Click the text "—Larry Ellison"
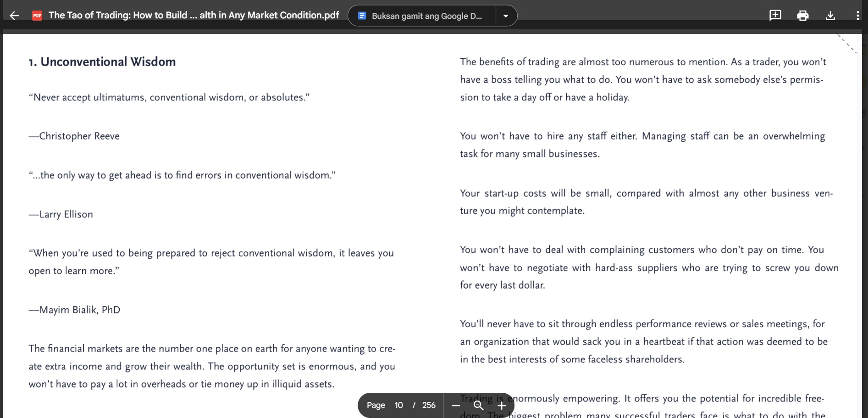Viewport: 868px width, 418px height. (x=61, y=214)
